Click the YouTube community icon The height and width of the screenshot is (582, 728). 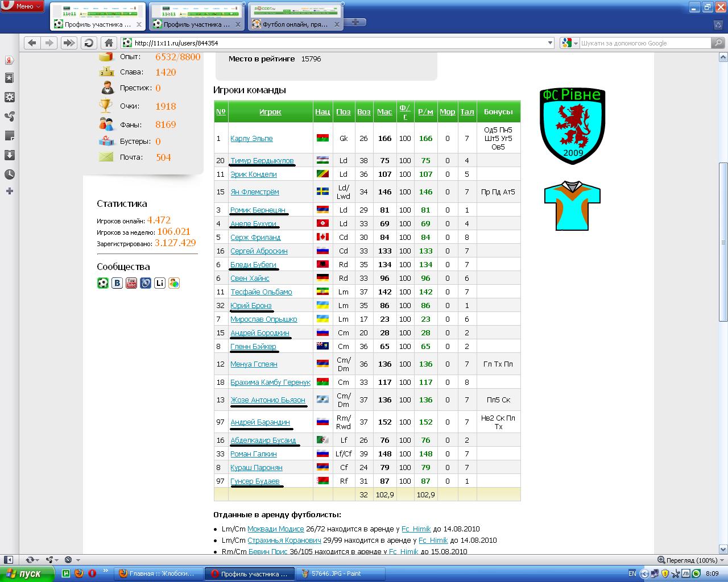point(131,283)
